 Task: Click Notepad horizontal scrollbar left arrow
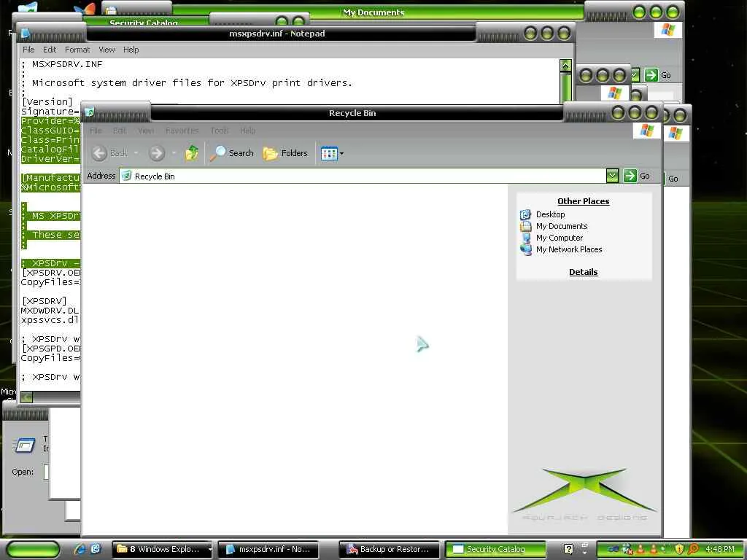[x=27, y=397]
